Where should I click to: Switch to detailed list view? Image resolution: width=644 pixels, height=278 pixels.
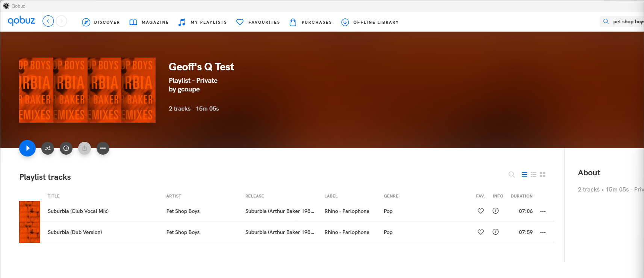click(x=525, y=175)
